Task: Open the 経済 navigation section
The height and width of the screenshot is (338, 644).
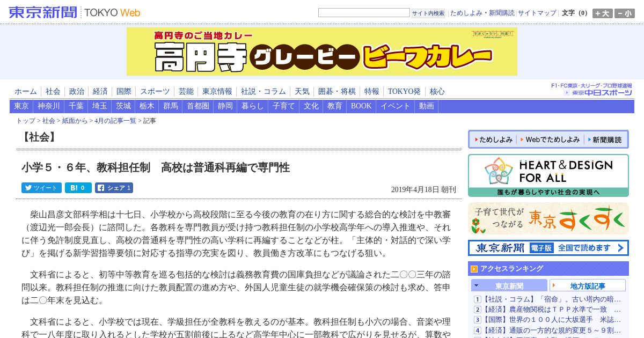Action: (x=100, y=91)
